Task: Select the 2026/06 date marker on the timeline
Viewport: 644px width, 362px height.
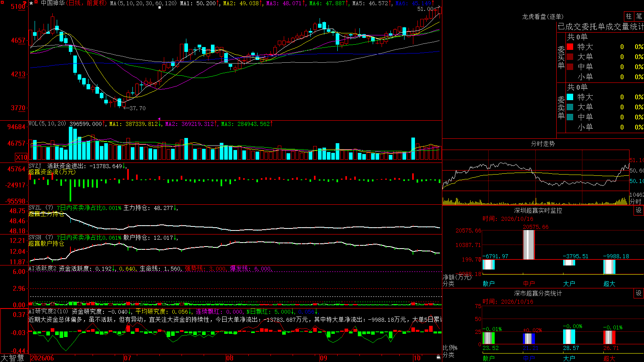Action: tap(42, 358)
